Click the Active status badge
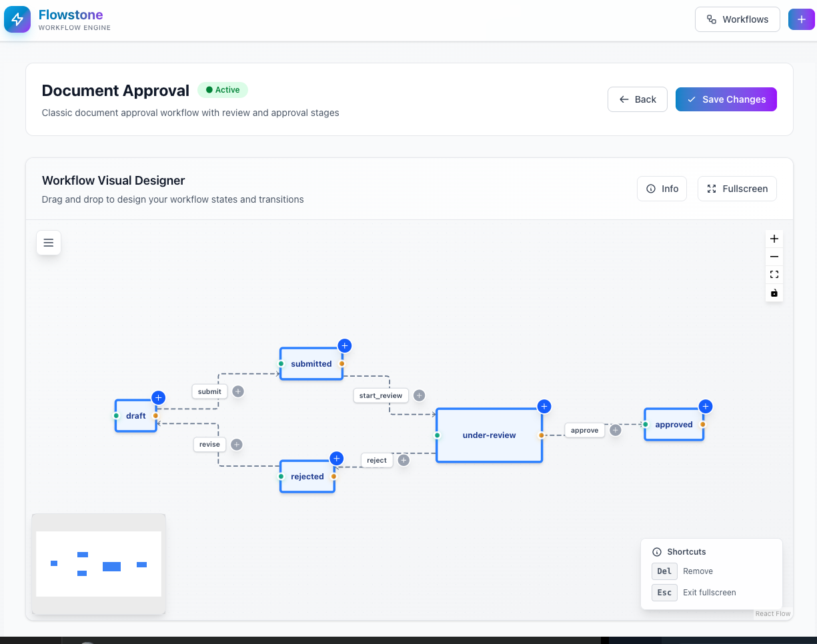Image resolution: width=817 pixels, height=644 pixels. (223, 90)
